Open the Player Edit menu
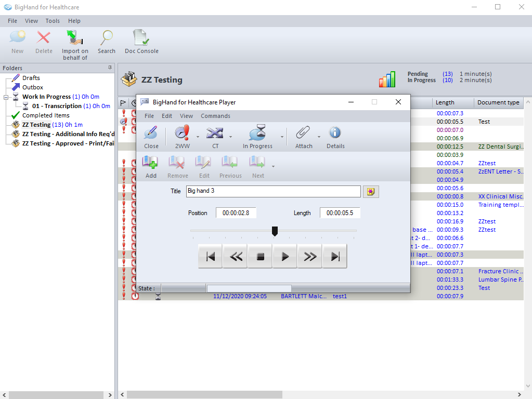Viewport: 532px width, 399px height. pos(166,116)
